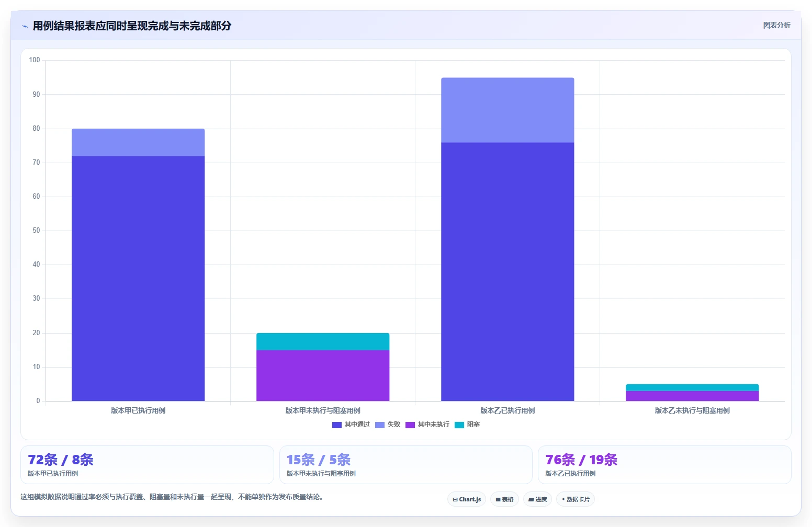The image size is (812, 527).
Task: Click the 版本甲未执行与阻塞用例 x-axis label
Action: pos(323,410)
